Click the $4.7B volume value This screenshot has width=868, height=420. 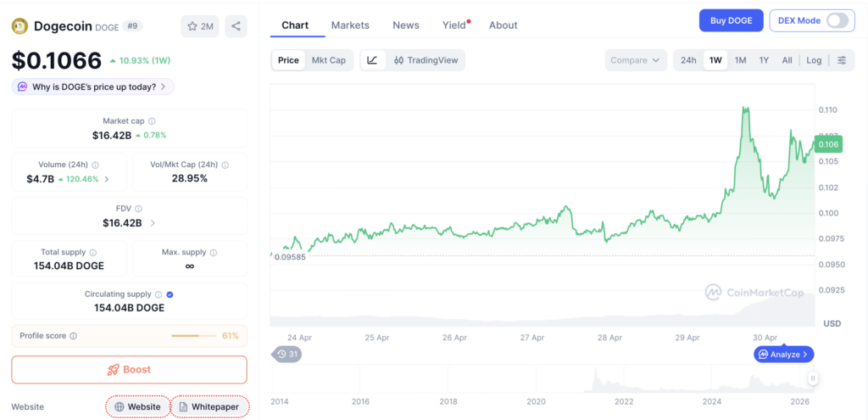pos(41,179)
